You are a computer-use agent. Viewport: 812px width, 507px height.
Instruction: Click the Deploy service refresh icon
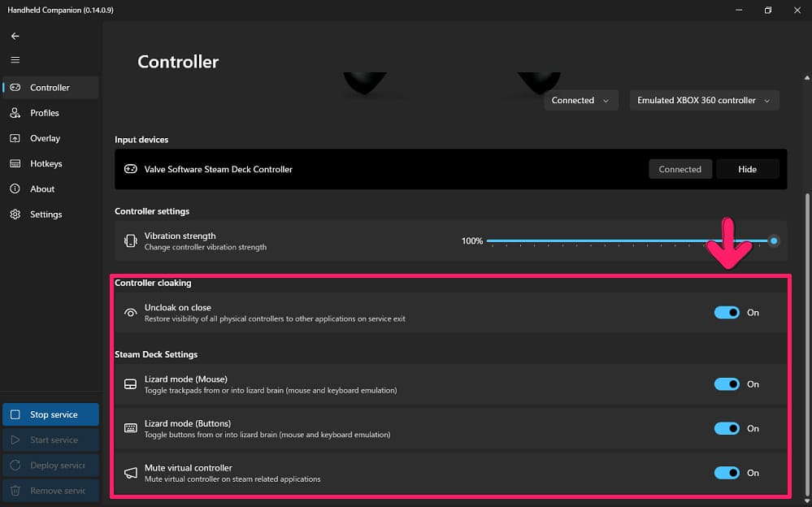[x=15, y=465]
